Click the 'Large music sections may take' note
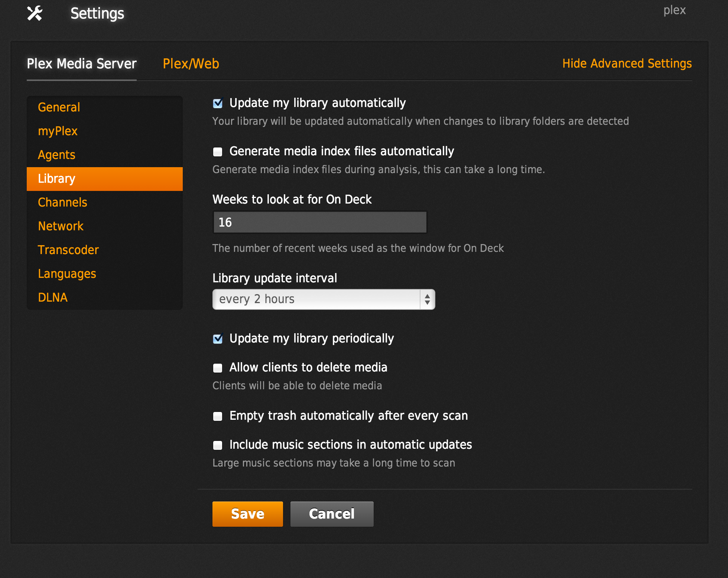The height and width of the screenshot is (578, 728). (x=334, y=463)
